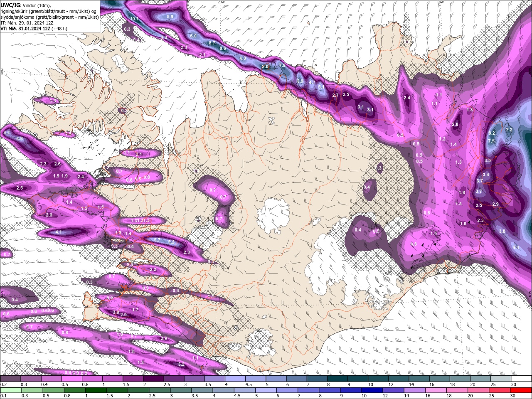Image resolution: width=532 pixels, height=399 pixels.
Task: Click the slydda/snjókoma legend description line
Action: click(x=50, y=17)
